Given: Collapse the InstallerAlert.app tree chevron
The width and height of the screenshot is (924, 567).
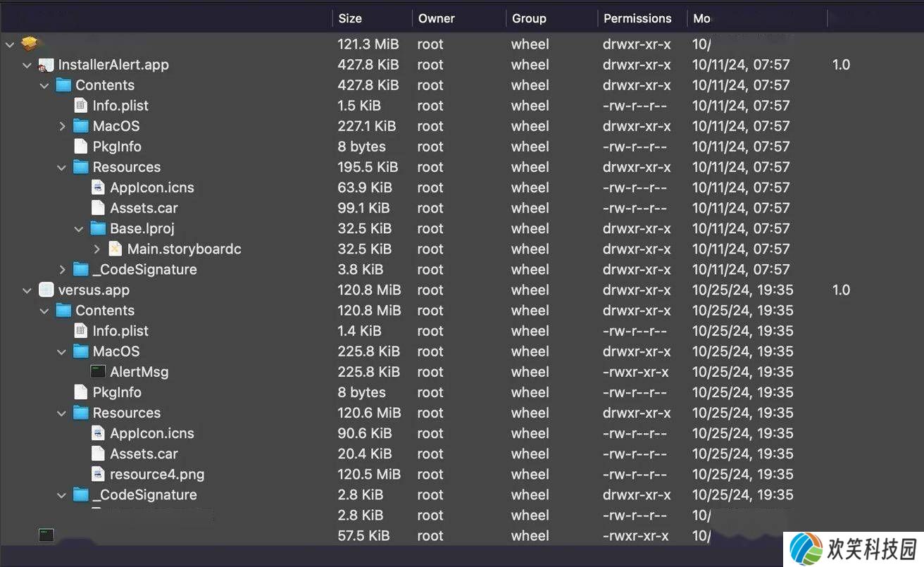Looking at the screenshot, I should tap(27, 65).
